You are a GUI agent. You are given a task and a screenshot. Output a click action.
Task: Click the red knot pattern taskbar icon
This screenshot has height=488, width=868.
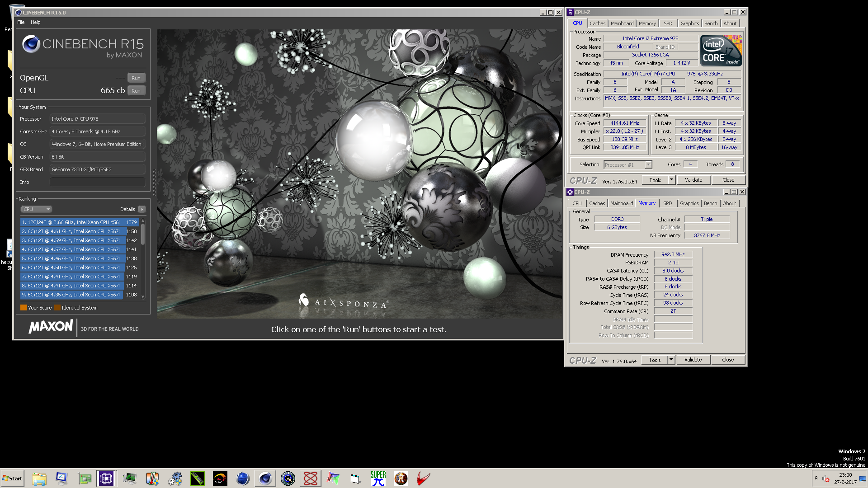311,479
